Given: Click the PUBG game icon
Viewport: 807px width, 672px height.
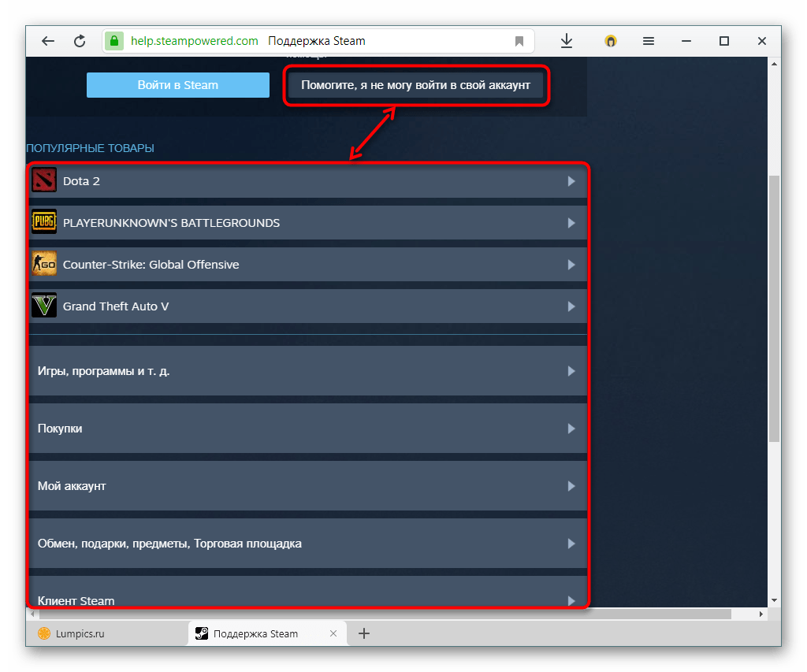Looking at the screenshot, I should point(44,223).
